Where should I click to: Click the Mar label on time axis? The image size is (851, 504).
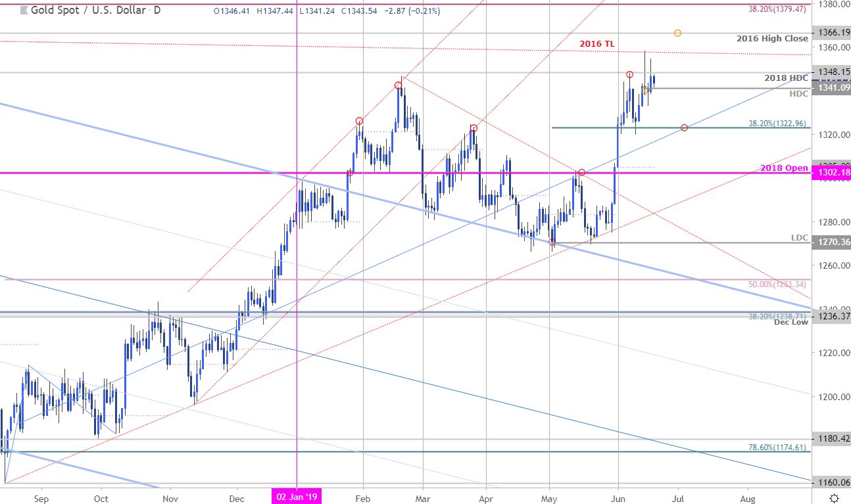click(x=424, y=498)
